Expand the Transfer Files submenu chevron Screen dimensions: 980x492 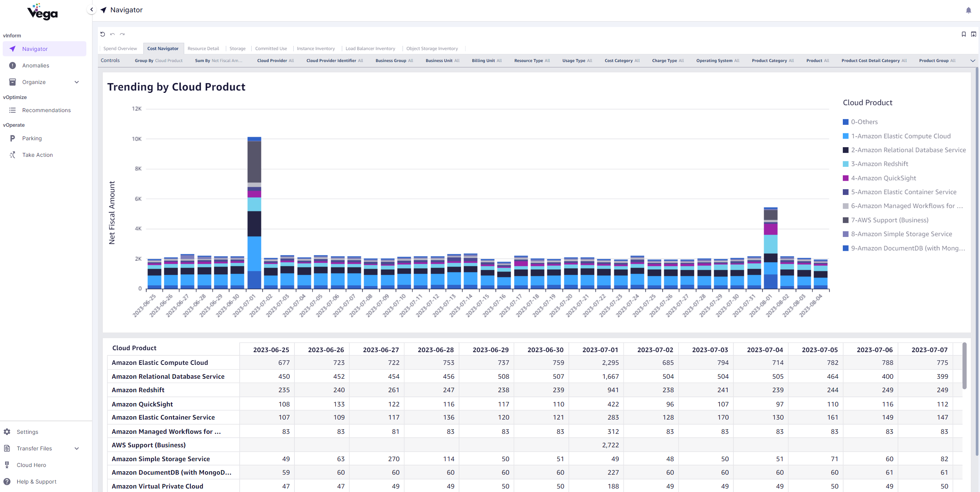(77, 448)
